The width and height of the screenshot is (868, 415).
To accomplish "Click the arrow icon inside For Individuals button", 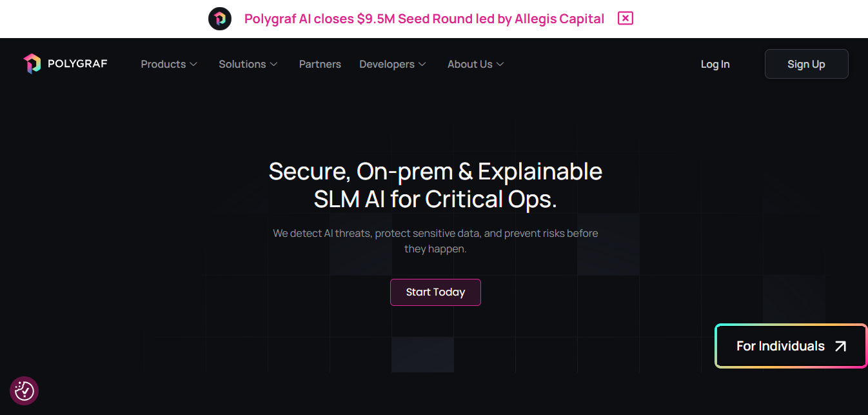I will [x=840, y=346].
